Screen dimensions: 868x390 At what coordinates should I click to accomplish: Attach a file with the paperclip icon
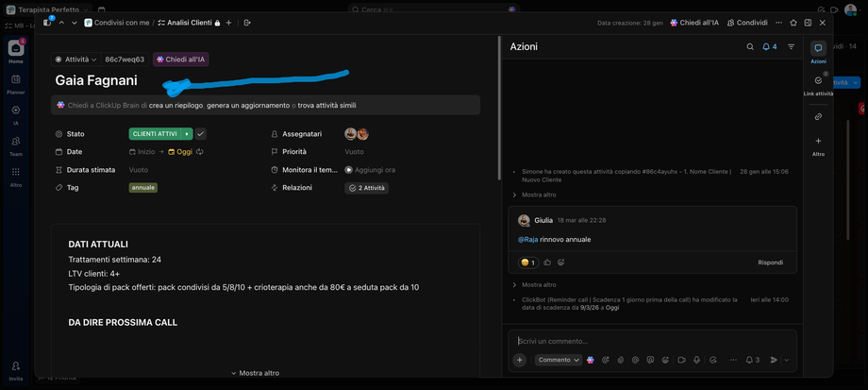621,360
